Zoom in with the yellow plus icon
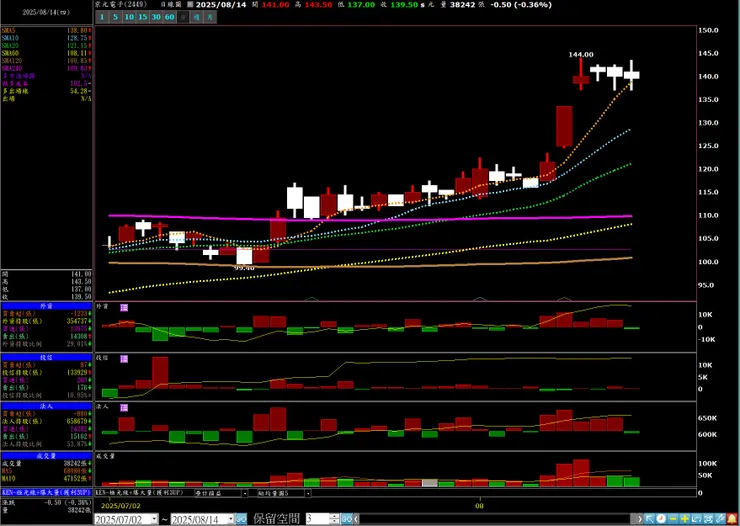The height and width of the screenshot is (526, 740). (685, 519)
